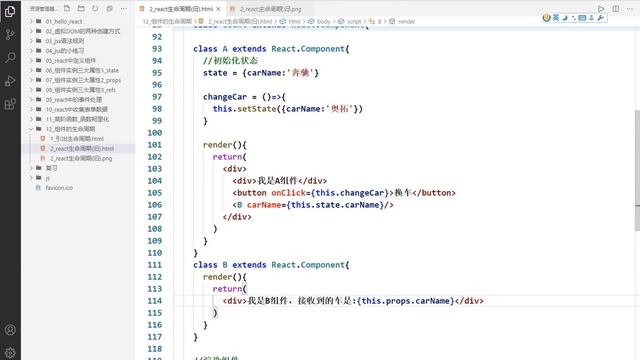The height and width of the screenshot is (360, 640).
Task: Expand the 05_react中定义组件 folder
Action: (78, 60)
